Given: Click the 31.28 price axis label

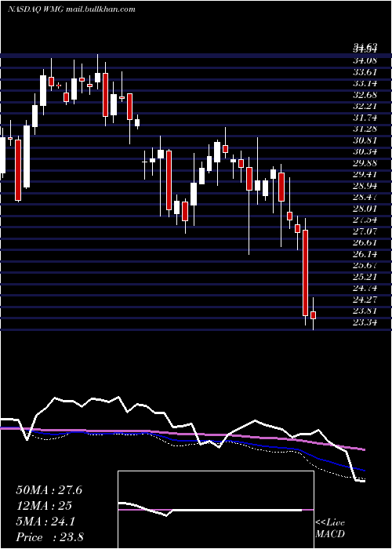Looking at the screenshot, I should point(365,129).
